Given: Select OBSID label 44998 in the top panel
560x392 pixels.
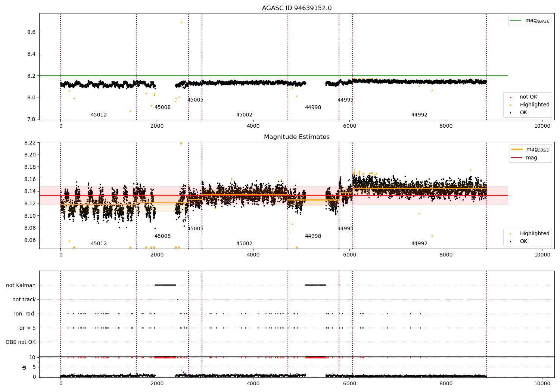Looking at the screenshot, I should [x=313, y=107].
